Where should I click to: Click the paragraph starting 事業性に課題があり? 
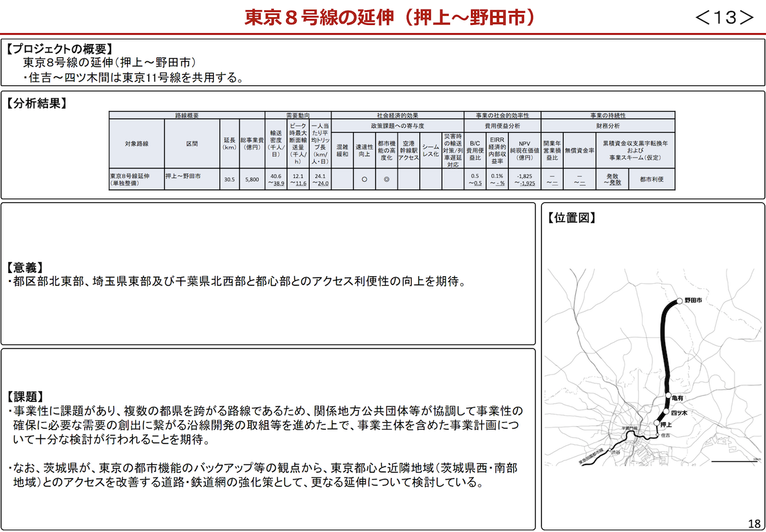click(x=265, y=425)
